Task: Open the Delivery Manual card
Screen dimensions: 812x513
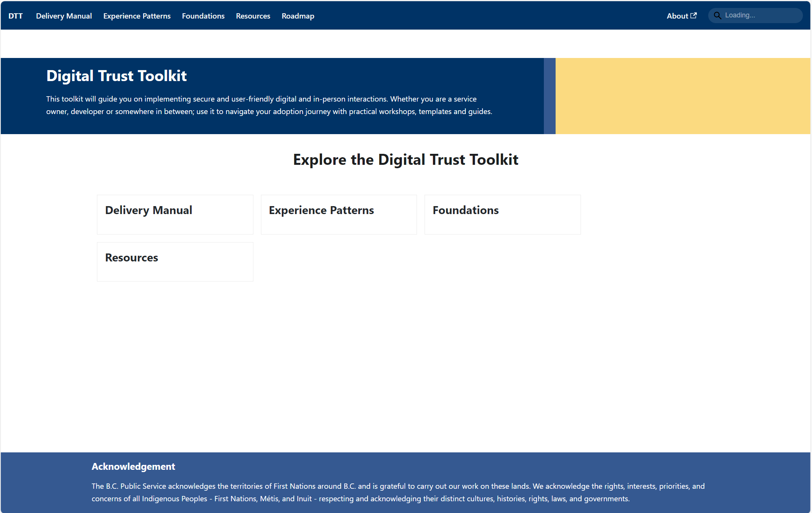Action: point(175,214)
